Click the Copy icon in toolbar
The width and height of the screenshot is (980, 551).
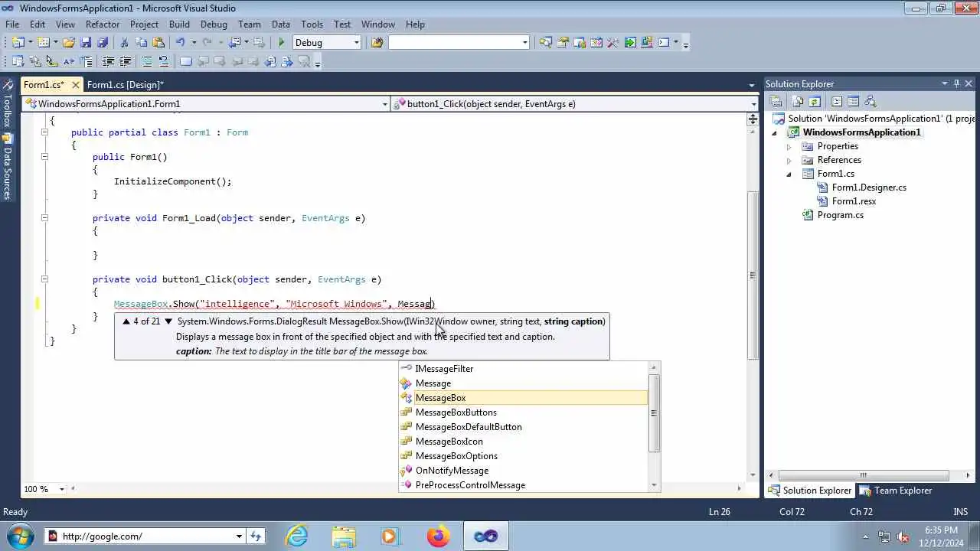[x=142, y=43]
